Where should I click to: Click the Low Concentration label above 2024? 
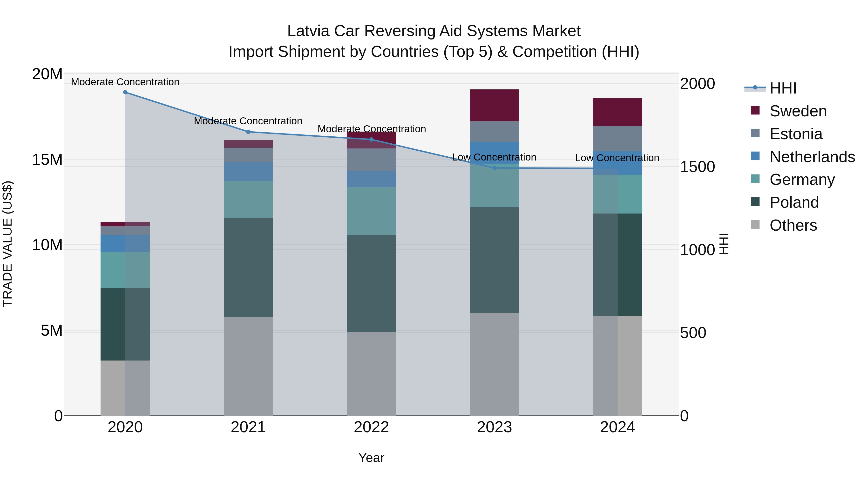pyautogui.click(x=617, y=158)
